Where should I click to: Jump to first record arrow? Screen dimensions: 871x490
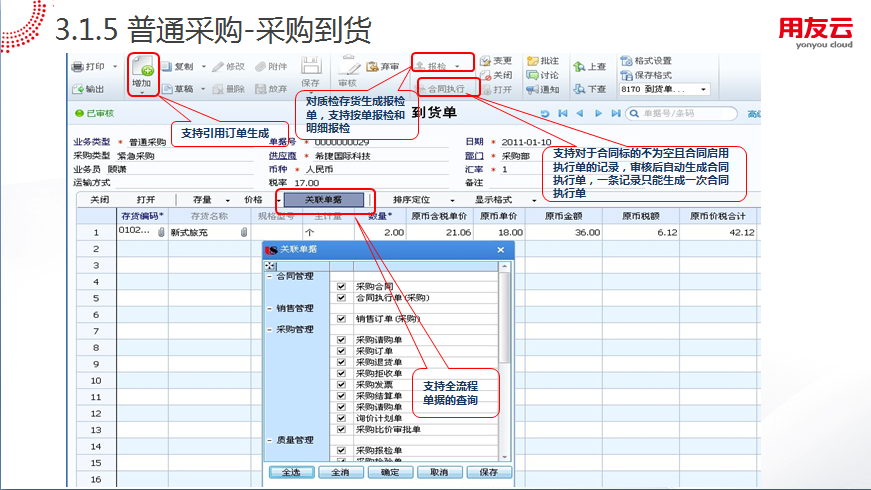563,113
